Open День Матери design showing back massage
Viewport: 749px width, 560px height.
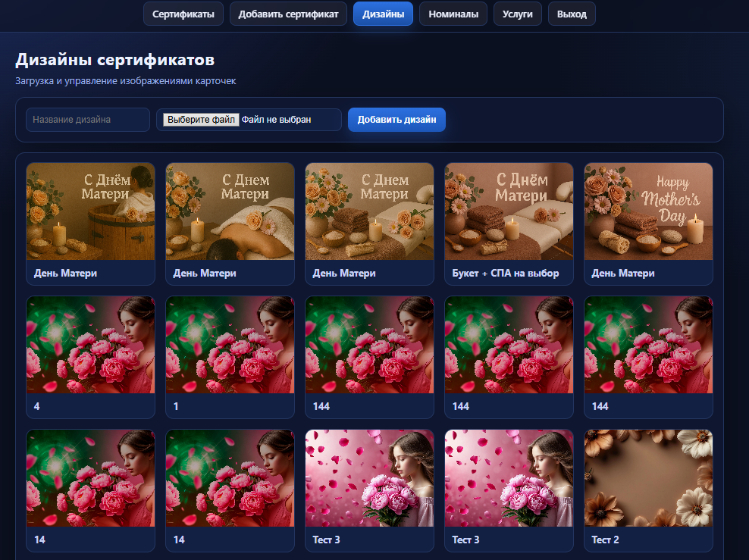pos(230,224)
